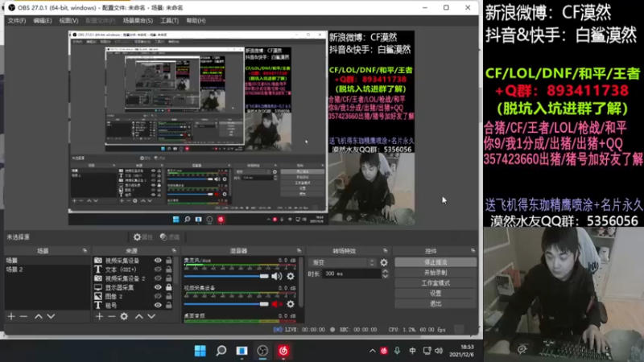Adjust 视频采集设备 mixer volume slider handle

click(x=264, y=304)
